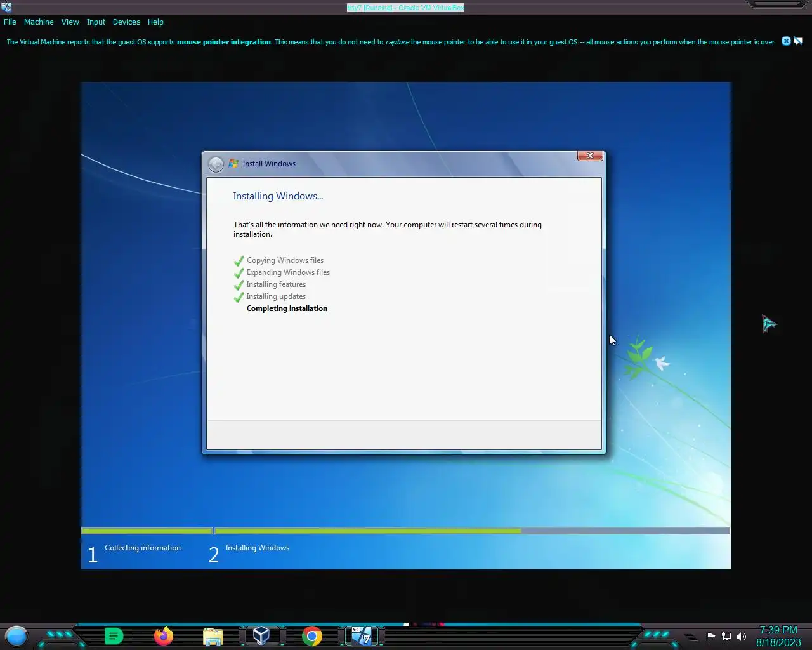Click the Installing Windows progress bar
The width and height of the screenshot is (812, 650).
[x=472, y=531]
